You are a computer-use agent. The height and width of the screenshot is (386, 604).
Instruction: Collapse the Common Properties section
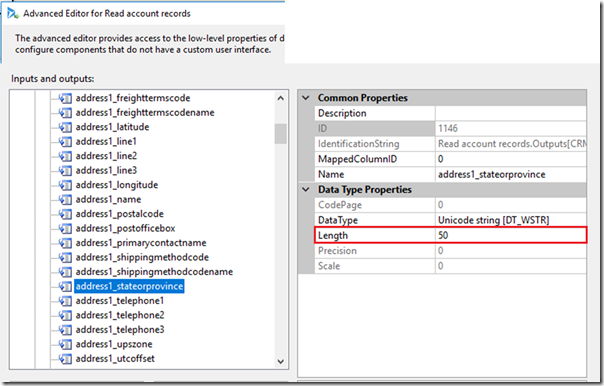[306, 98]
